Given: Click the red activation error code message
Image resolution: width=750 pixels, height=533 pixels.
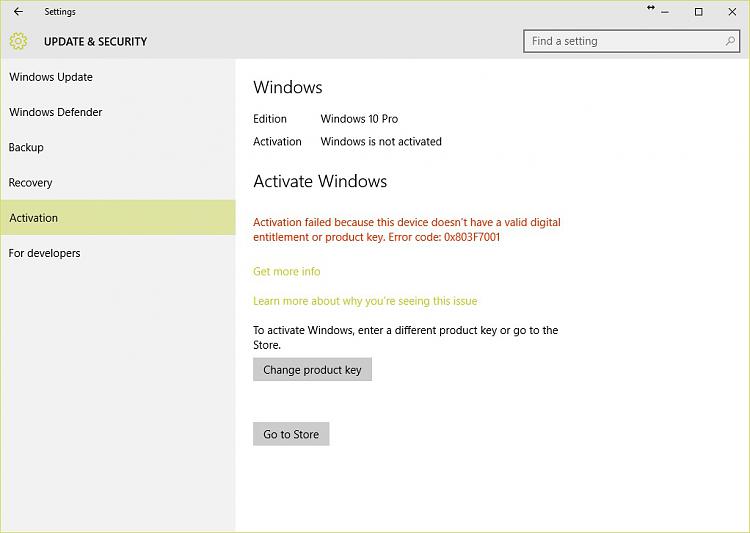Looking at the screenshot, I should click(x=406, y=229).
